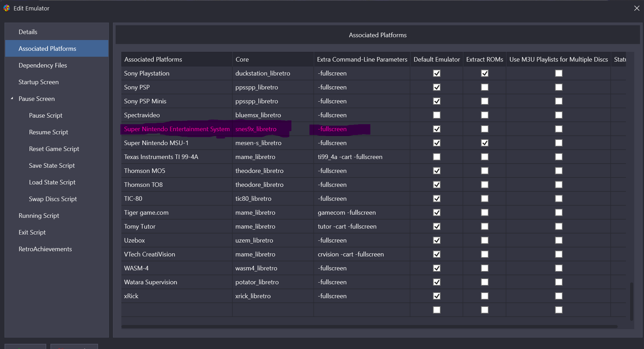Click the Extra Command-Line Parameters column header
644x349 pixels.
[362, 60]
